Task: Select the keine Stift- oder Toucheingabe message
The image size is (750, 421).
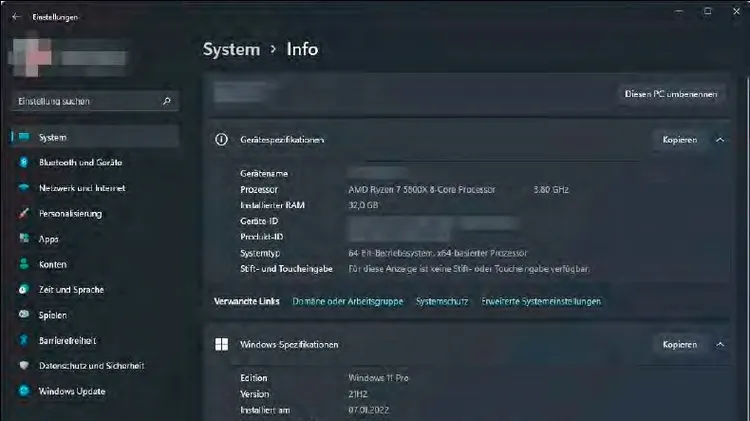Action: click(469, 269)
